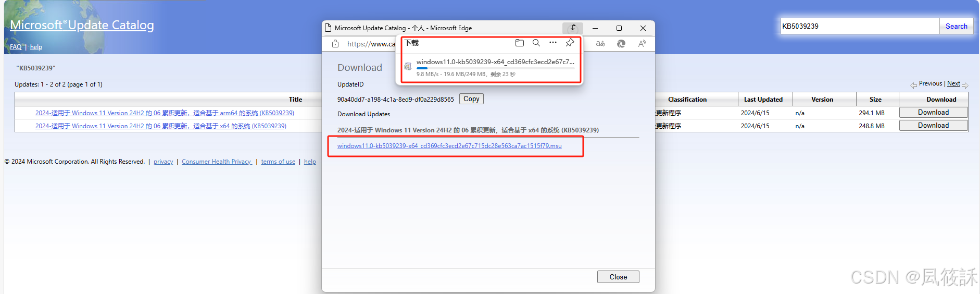
Task: Click the downloading msu file name
Action: (x=495, y=62)
